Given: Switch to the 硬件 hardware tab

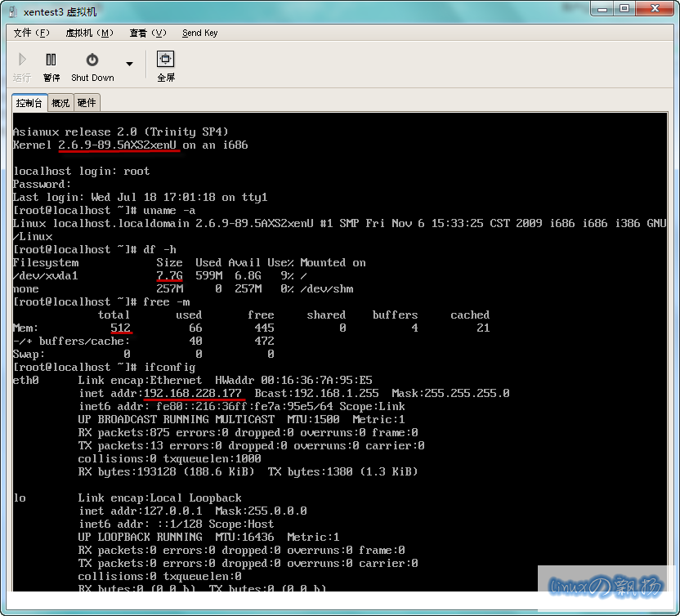Looking at the screenshot, I should point(87,103).
